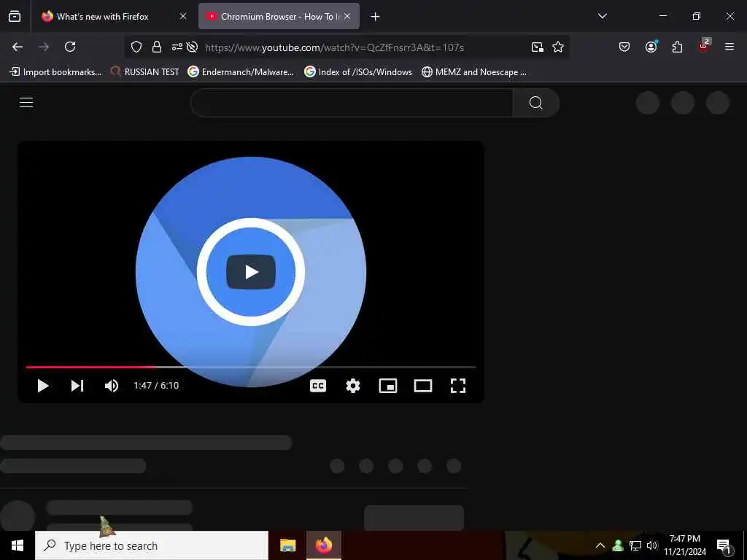Click the Firefox taskbar icon
Image resolution: width=747 pixels, height=560 pixels.
[x=323, y=545]
